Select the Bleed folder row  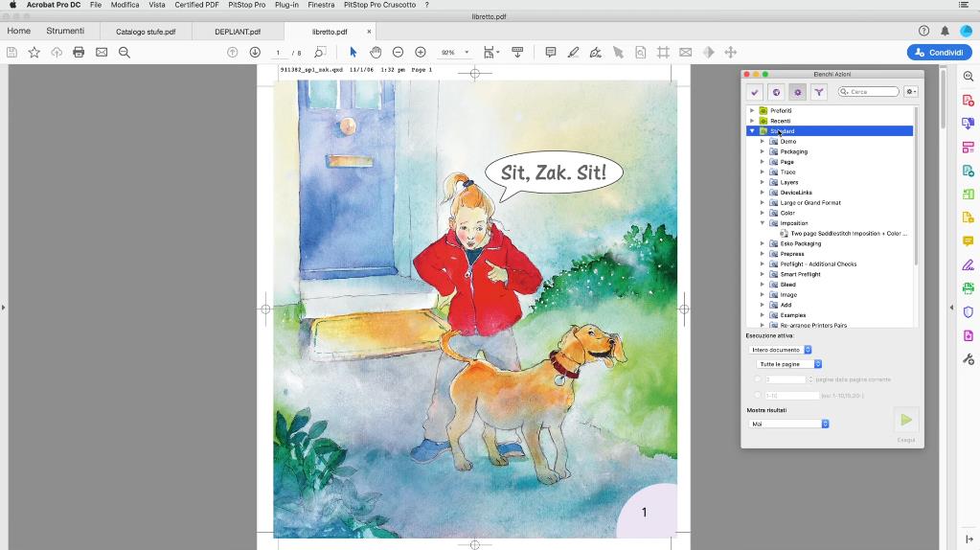[787, 285]
